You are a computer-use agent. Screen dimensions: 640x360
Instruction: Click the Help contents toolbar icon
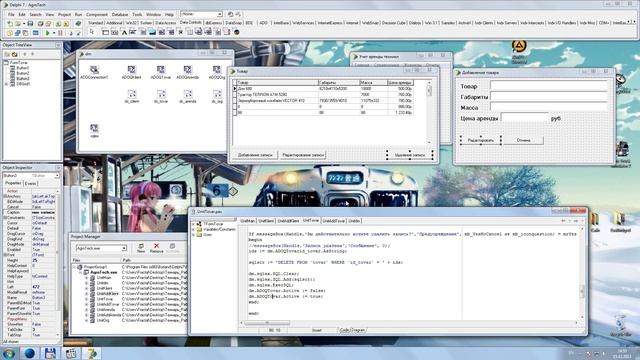(x=78, y=24)
